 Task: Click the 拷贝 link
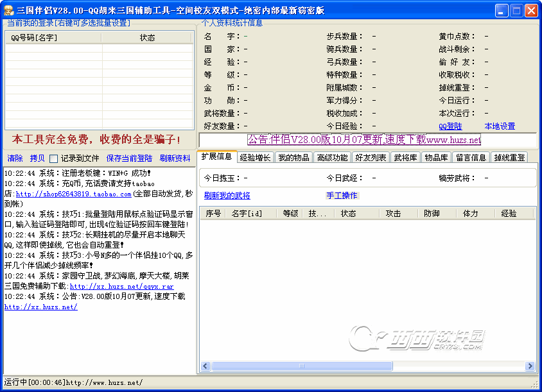tap(37, 158)
